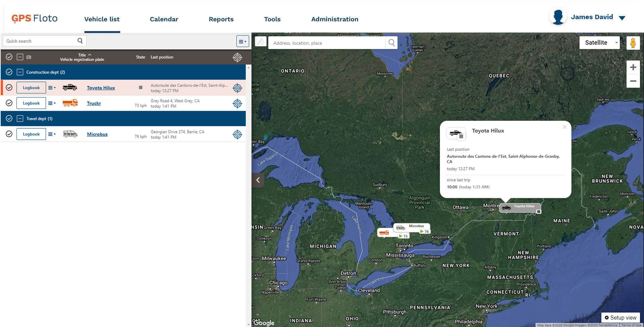Open Street View pegman icon

(633, 43)
